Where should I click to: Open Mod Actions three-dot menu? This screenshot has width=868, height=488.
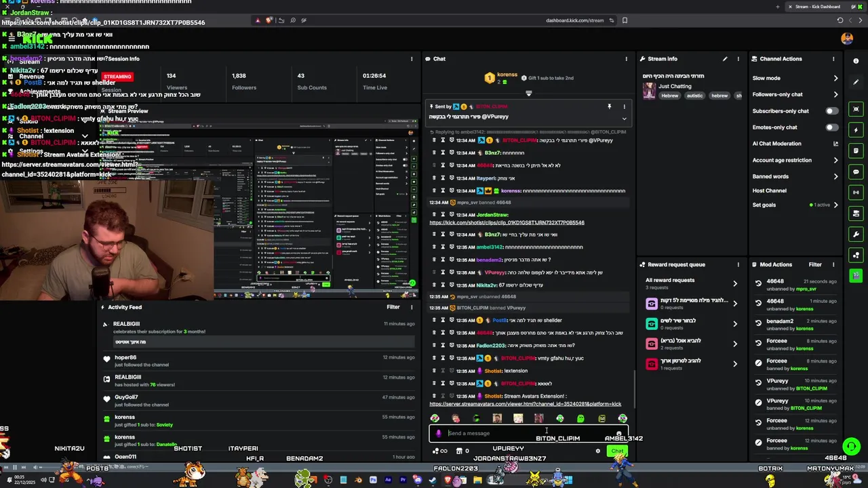pos(833,264)
